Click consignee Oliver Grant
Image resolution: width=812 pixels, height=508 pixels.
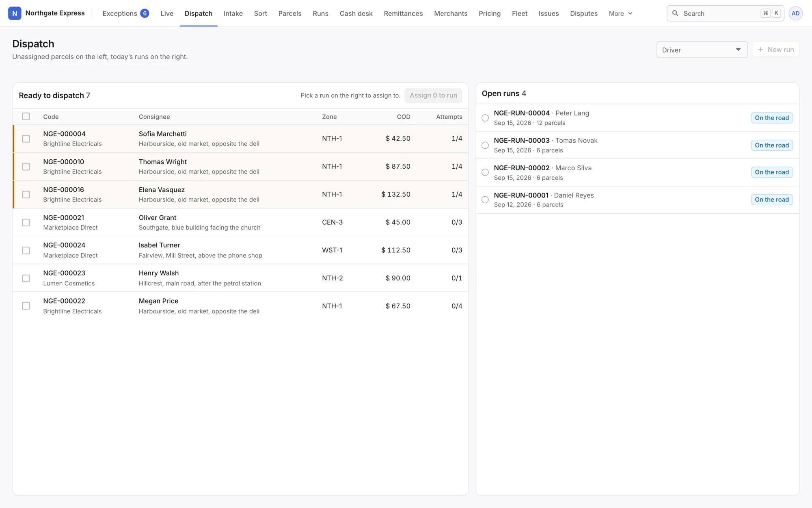pyautogui.click(x=158, y=217)
